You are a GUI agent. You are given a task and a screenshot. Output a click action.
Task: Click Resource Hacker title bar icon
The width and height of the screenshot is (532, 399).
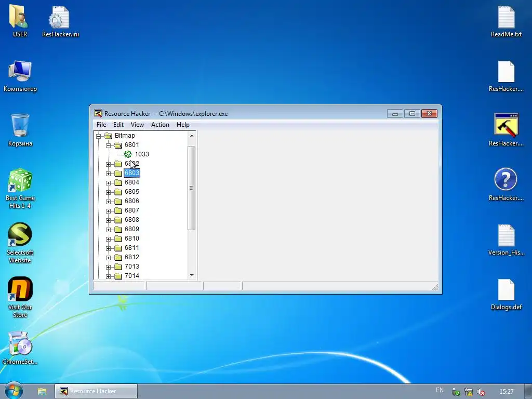click(x=98, y=113)
